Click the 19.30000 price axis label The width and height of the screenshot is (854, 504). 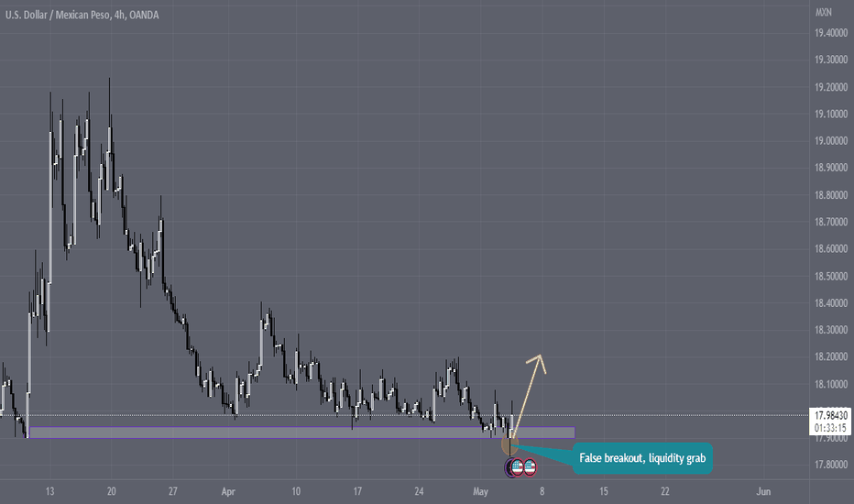click(831, 60)
